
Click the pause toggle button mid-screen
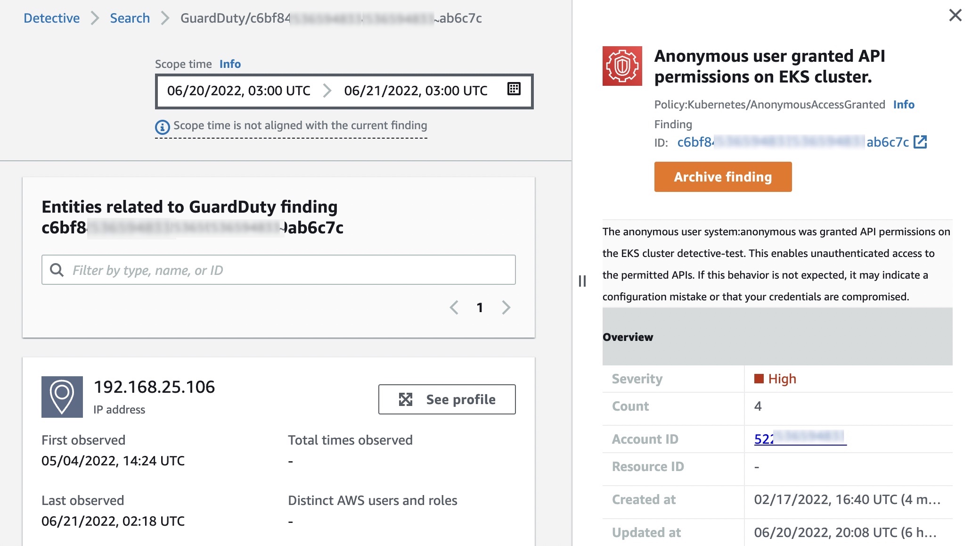(x=582, y=281)
